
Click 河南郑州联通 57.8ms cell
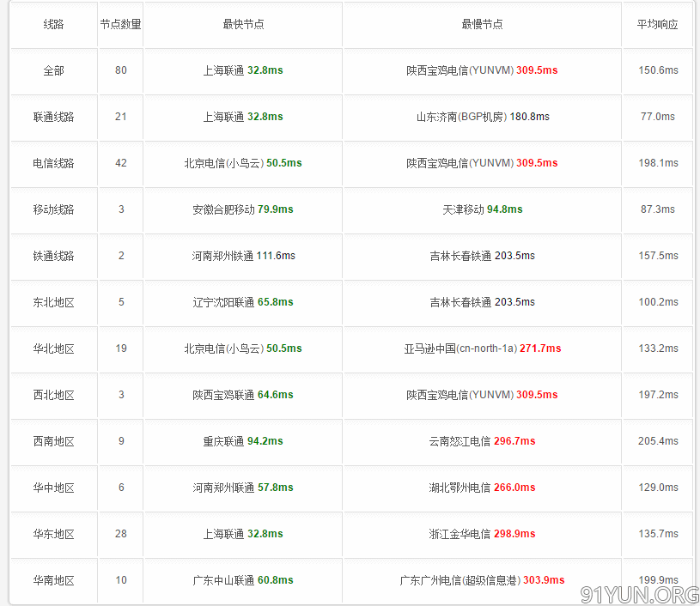[243, 488]
